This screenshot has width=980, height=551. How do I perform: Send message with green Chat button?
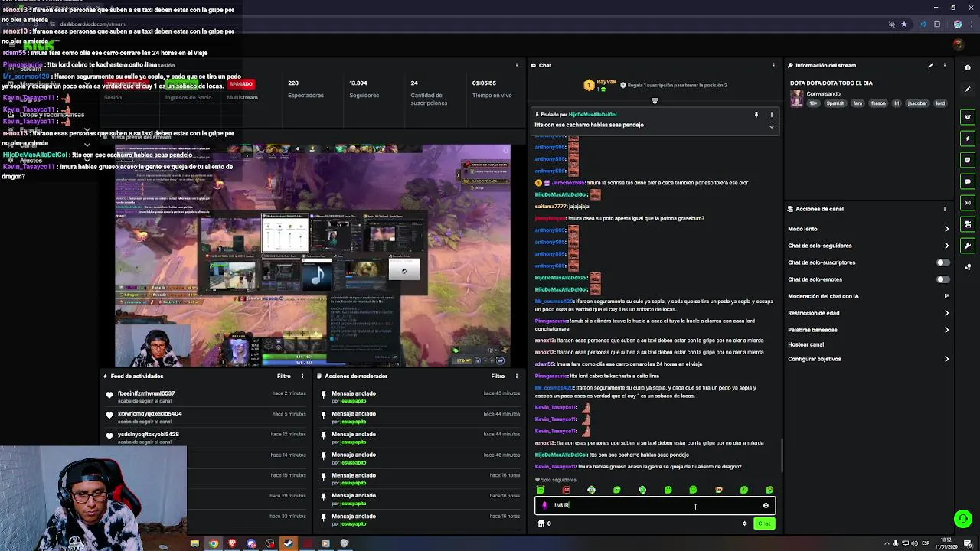coord(764,523)
